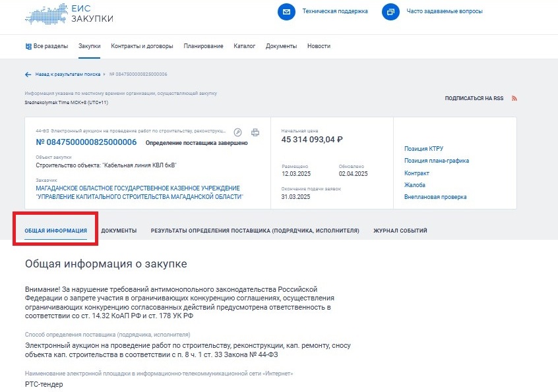Open the Закупки menu section
558x392 pixels.
90,46
